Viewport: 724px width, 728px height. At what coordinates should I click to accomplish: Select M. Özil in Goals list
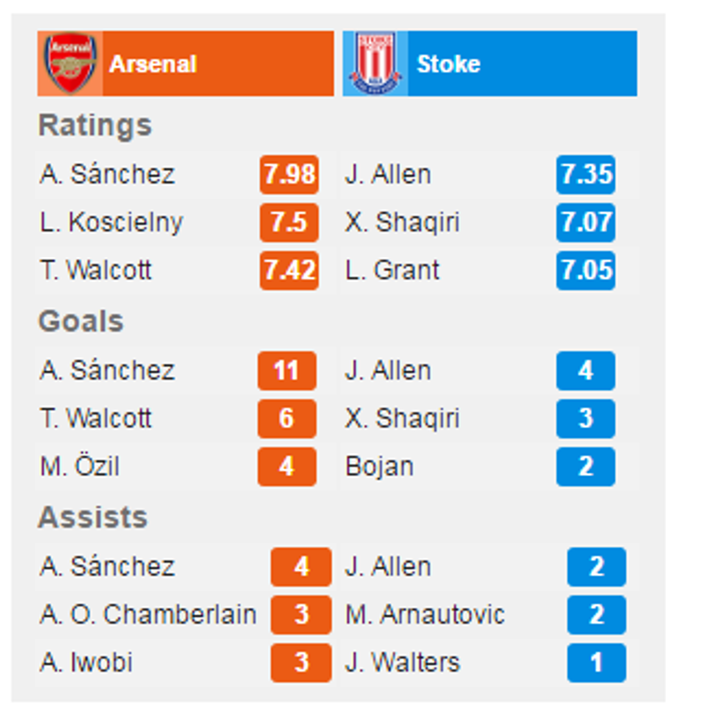pos(80,467)
